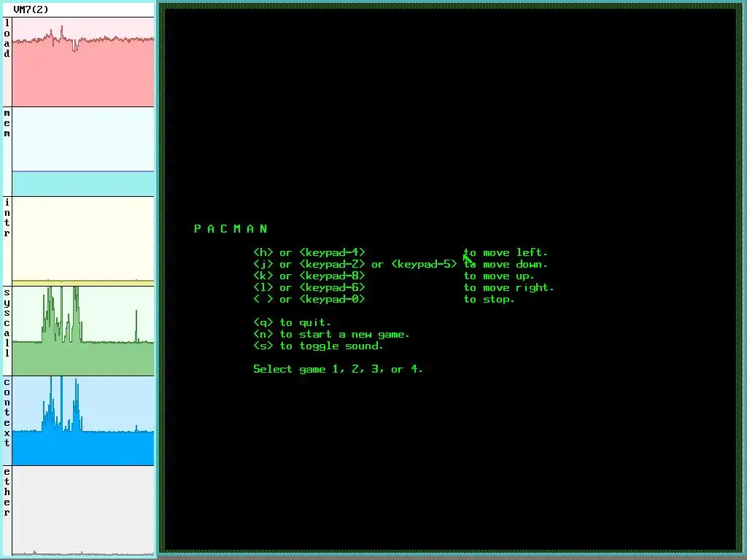Viewport: 747px width, 560px height.
Task: Select the mem graph panel
Action: coord(83,152)
